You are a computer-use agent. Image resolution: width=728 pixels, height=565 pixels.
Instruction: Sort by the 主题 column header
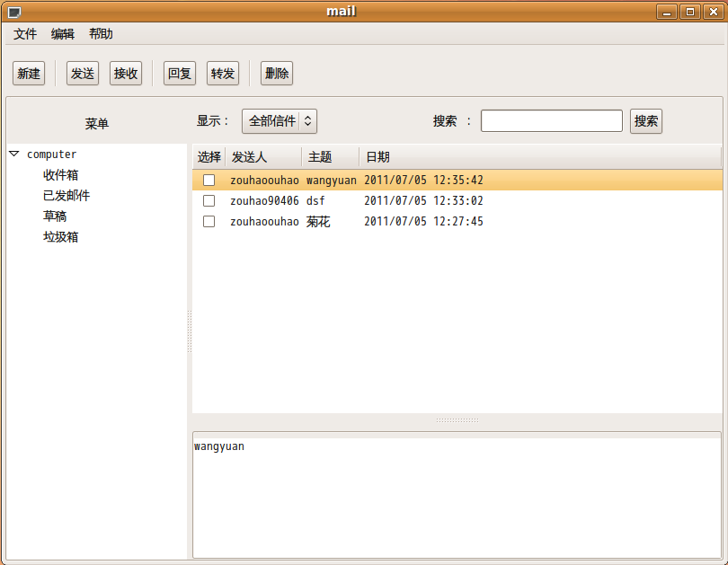click(331, 157)
